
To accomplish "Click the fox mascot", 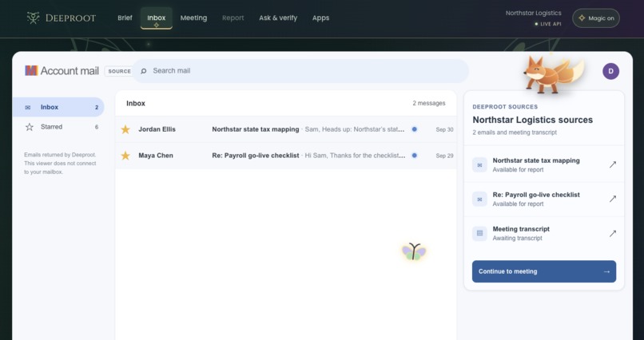I will pos(553,75).
